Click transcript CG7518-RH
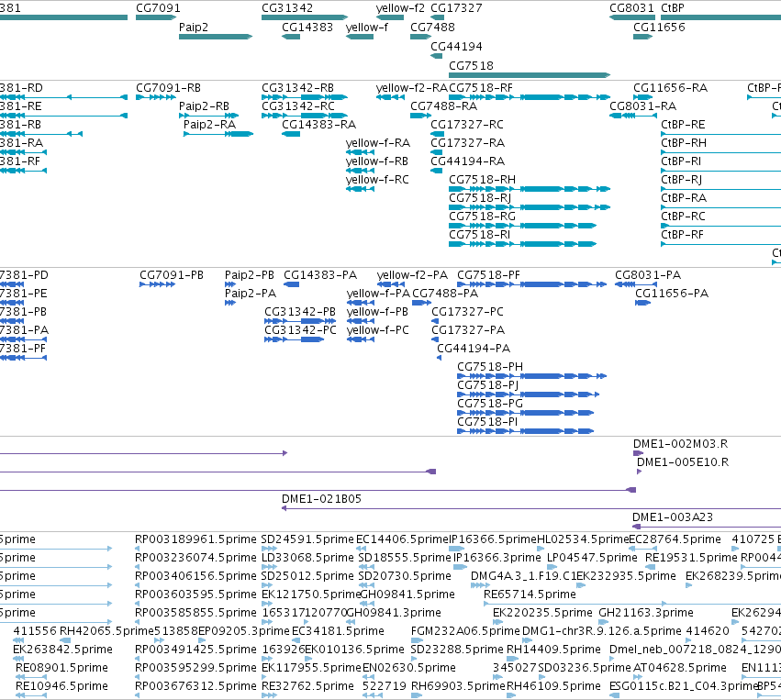 (x=530, y=189)
